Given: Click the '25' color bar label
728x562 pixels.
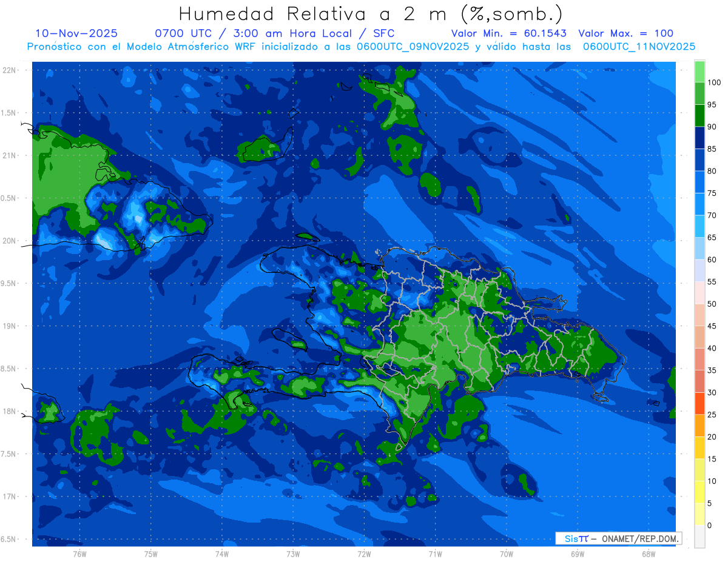Looking at the screenshot, I should coord(712,415).
